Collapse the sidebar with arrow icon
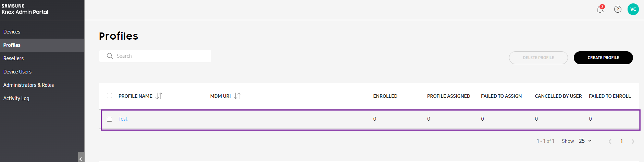This screenshot has height=162, width=644. pyautogui.click(x=81, y=159)
